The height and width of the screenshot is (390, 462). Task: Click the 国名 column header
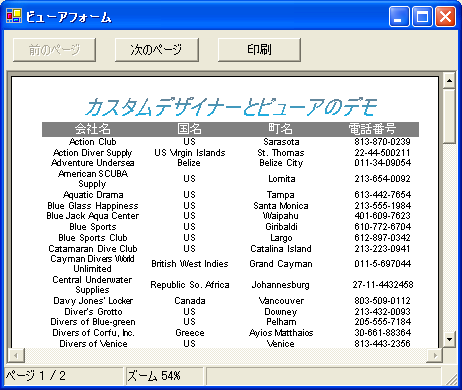[189, 129]
